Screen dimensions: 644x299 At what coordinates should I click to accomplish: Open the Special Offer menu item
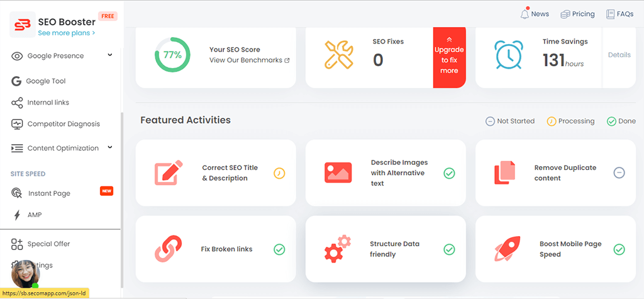(x=49, y=244)
